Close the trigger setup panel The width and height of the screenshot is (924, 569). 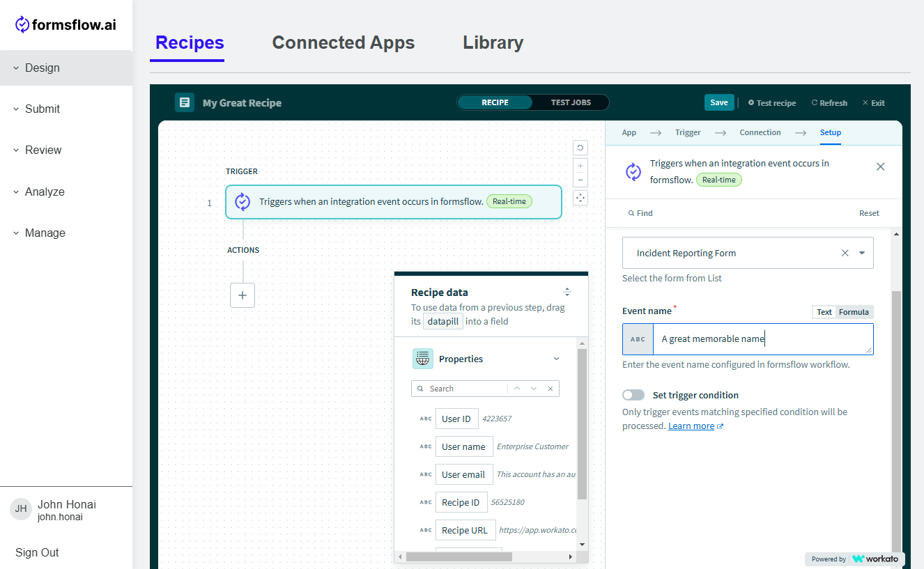(x=881, y=166)
